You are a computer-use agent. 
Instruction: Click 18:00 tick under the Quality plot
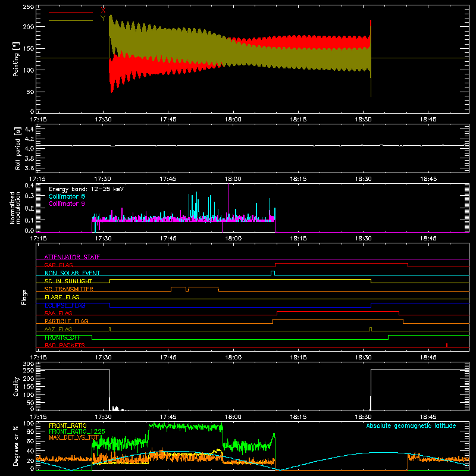pos(233,417)
